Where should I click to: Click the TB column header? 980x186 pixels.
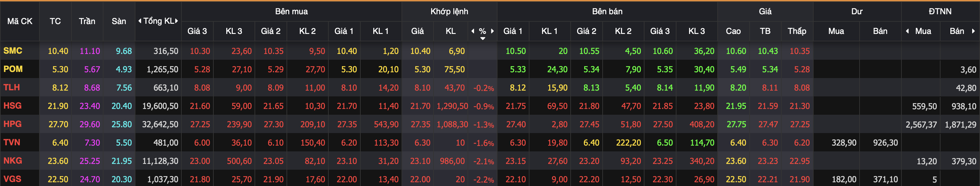coord(765,31)
